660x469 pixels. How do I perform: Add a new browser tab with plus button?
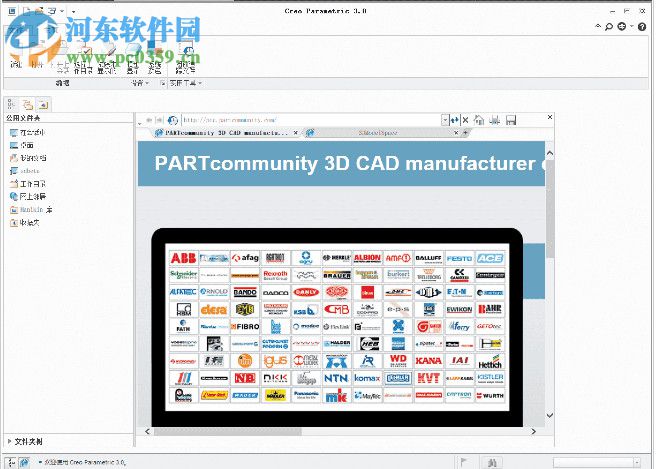(466, 133)
